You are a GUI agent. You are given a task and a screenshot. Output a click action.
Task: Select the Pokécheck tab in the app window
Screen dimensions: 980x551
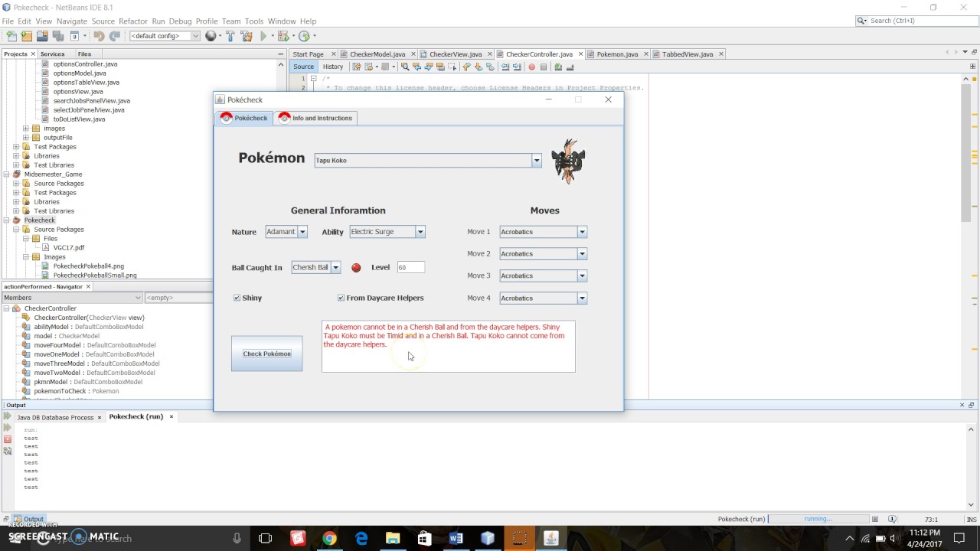tap(244, 118)
